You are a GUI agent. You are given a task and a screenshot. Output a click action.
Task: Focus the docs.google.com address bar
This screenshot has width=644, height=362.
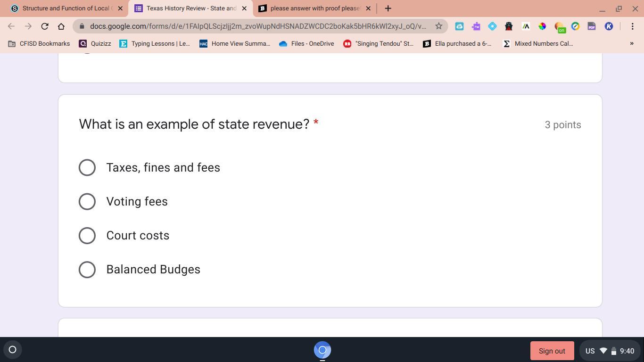click(258, 26)
